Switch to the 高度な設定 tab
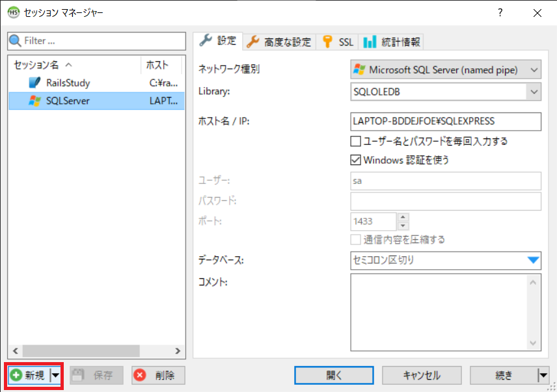 coord(280,42)
